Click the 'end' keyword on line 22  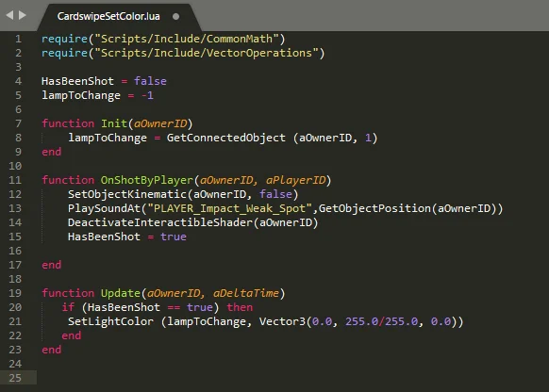click(72, 335)
